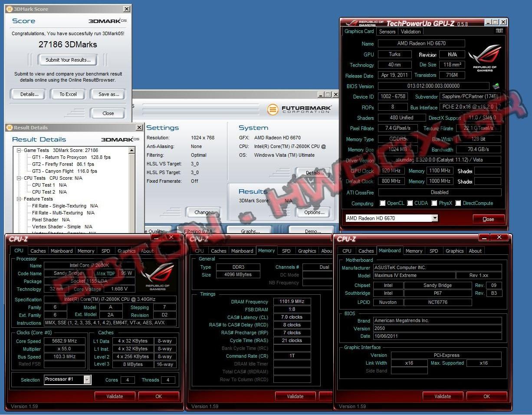
Task: Click the Result Details scrollbar up arrow
Action: (x=132, y=151)
